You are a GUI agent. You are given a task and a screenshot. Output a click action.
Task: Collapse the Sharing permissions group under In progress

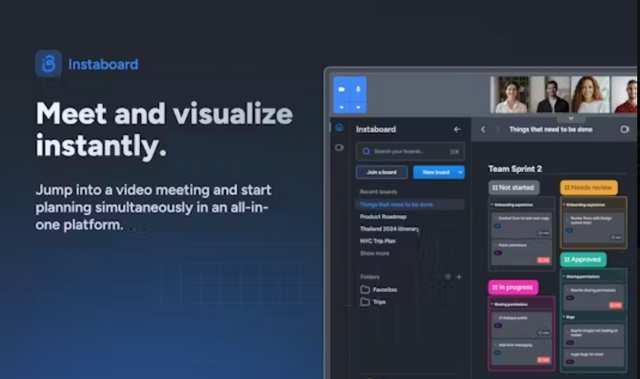point(492,304)
